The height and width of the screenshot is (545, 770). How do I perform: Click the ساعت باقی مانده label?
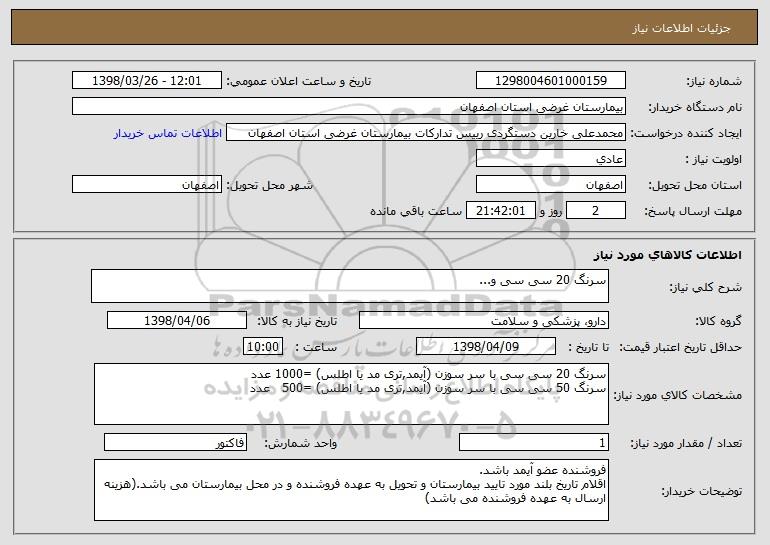click(415, 211)
